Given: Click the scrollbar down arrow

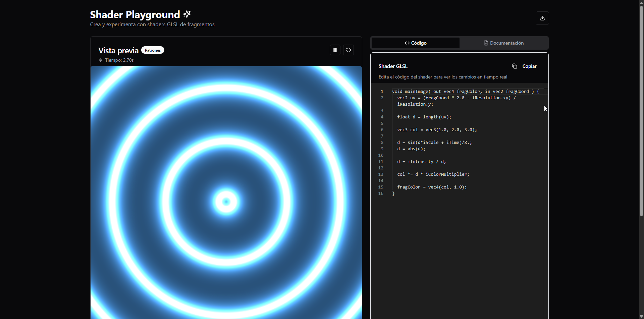Looking at the screenshot, I should [x=641, y=316].
